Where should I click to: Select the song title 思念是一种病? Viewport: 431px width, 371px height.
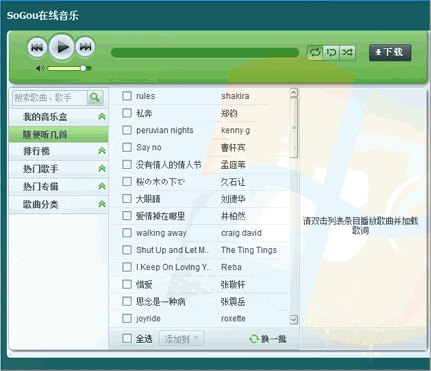[x=161, y=302]
